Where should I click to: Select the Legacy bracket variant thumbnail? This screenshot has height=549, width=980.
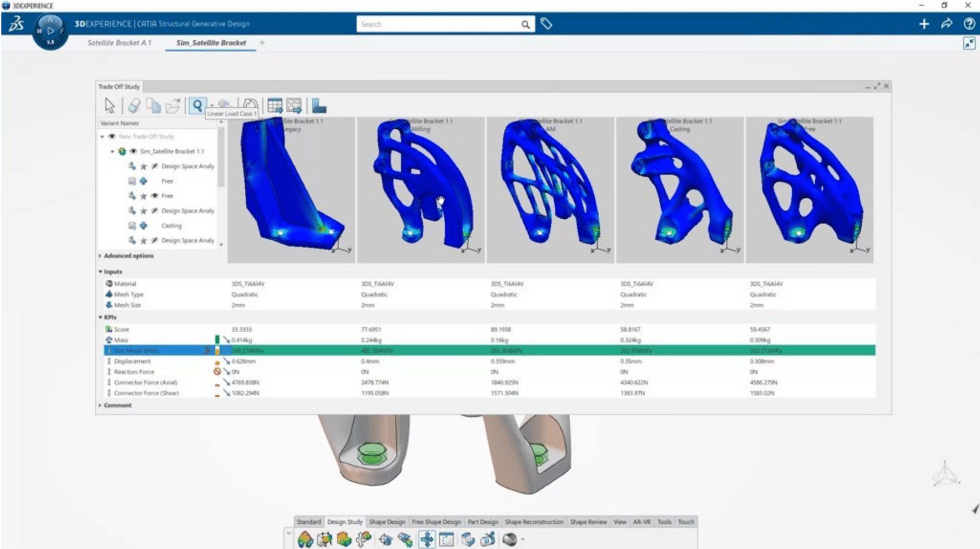coord(291,190)
